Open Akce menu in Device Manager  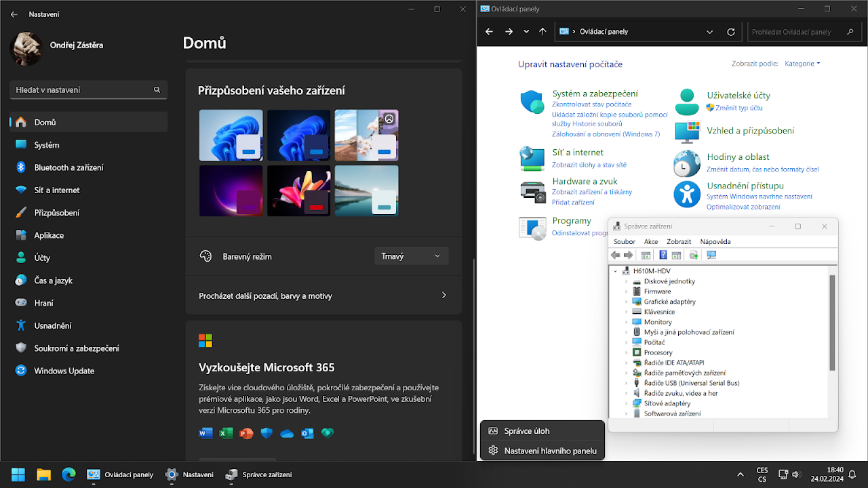tap(651, 241)
